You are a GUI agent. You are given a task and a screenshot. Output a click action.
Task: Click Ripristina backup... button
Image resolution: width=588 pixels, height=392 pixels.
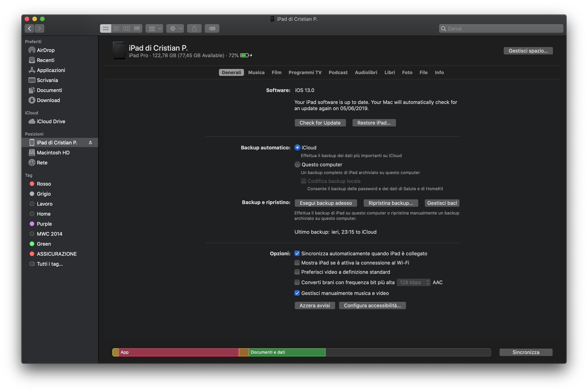391,203
